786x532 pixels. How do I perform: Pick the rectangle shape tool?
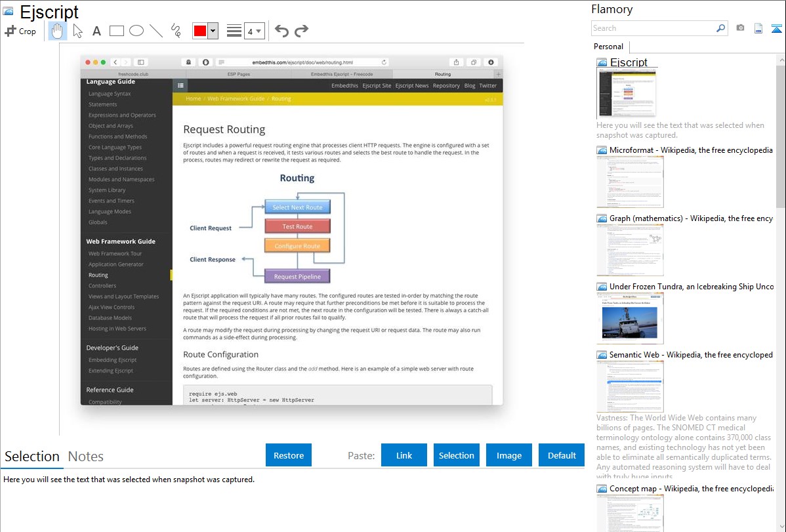pyautogui.click(x=117, y=31)
